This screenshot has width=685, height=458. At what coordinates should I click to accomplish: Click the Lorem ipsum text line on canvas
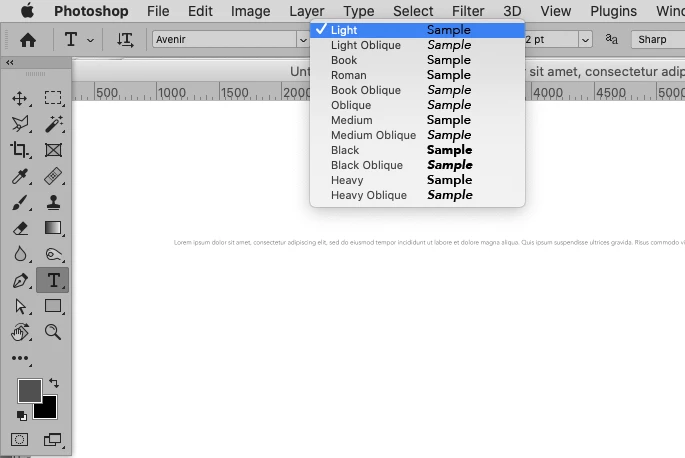(429, 242)
